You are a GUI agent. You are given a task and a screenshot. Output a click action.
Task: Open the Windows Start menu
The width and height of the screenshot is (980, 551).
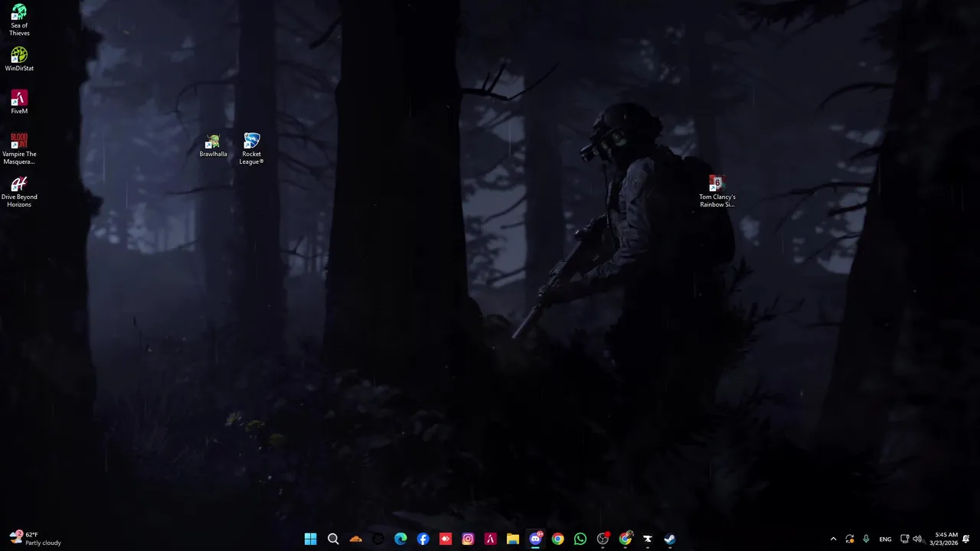310,539
